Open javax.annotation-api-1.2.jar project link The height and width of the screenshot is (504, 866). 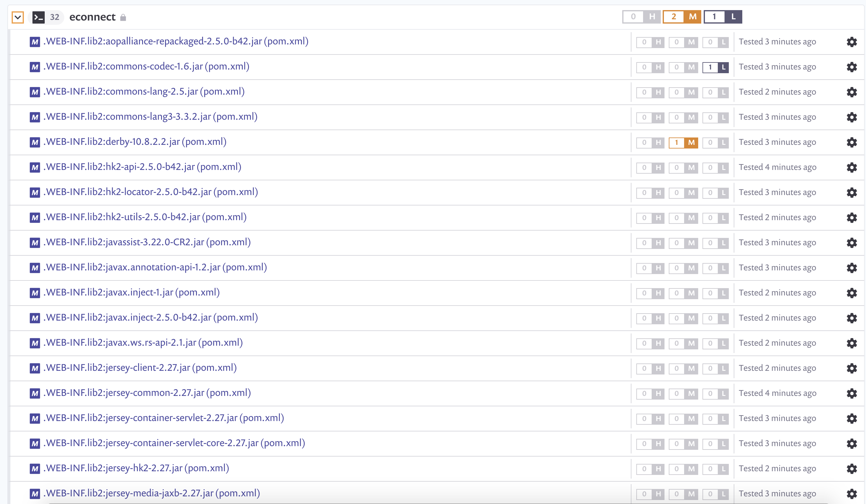coord(155,267)
